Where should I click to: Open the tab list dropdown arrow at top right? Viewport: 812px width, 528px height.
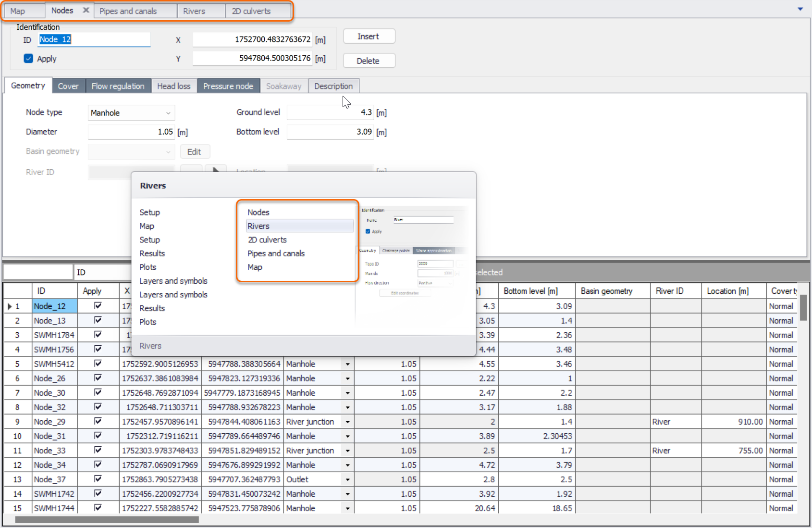click(800, 9)
